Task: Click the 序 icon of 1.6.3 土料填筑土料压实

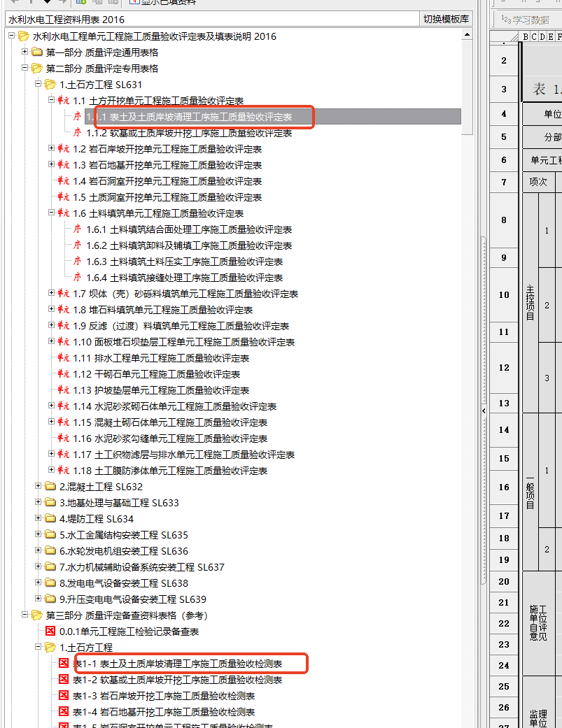Action: (77, 262)
